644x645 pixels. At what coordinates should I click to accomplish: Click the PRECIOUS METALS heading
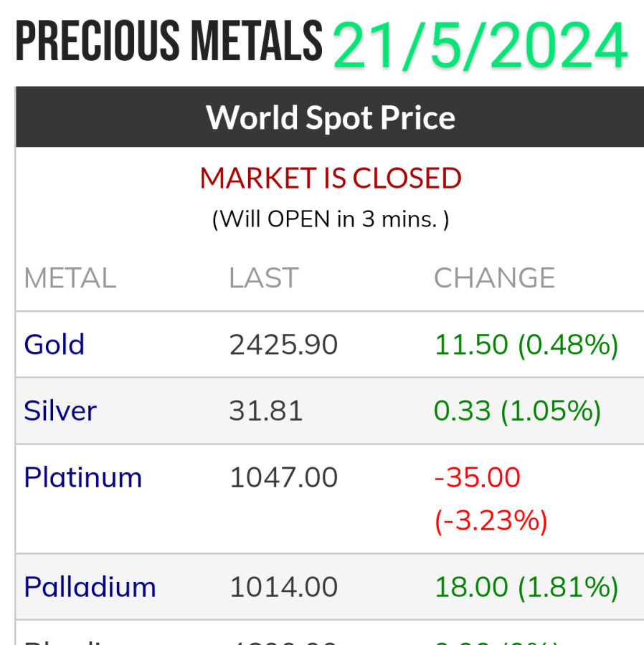pos(169,42)
